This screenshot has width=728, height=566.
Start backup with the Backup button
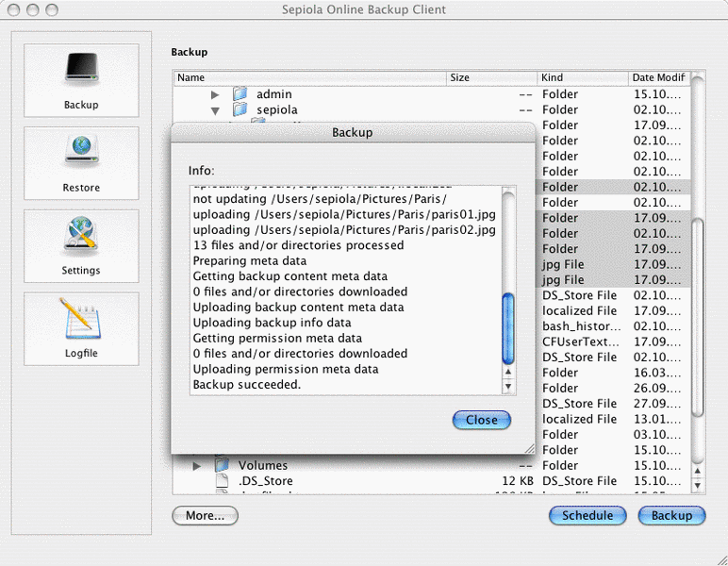point(671,515)
